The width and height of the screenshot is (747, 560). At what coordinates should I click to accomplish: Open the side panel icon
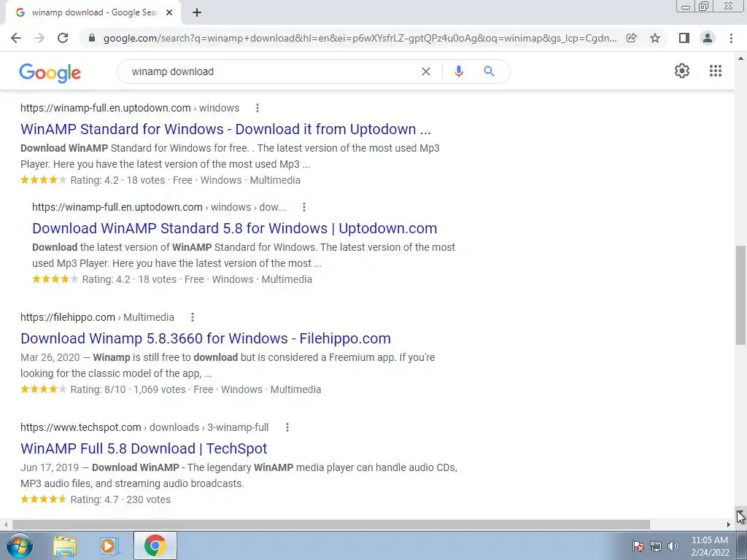[684, 38]
